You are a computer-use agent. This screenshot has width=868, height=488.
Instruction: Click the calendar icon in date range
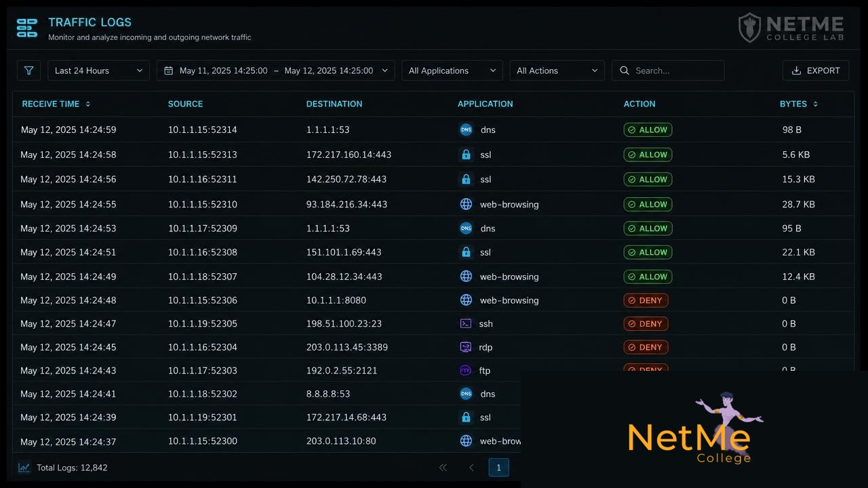click(169, 70)
